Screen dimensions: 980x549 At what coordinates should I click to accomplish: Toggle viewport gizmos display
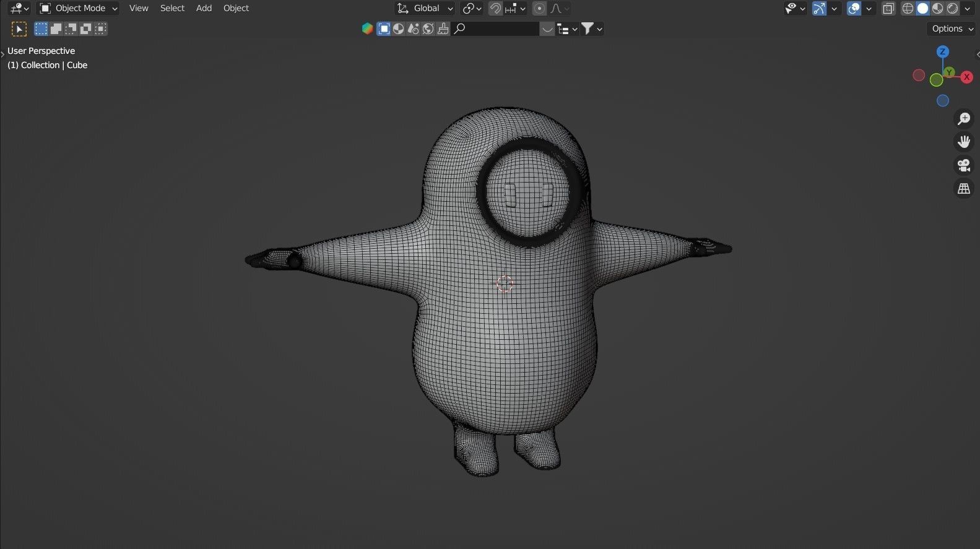point(819,8)
